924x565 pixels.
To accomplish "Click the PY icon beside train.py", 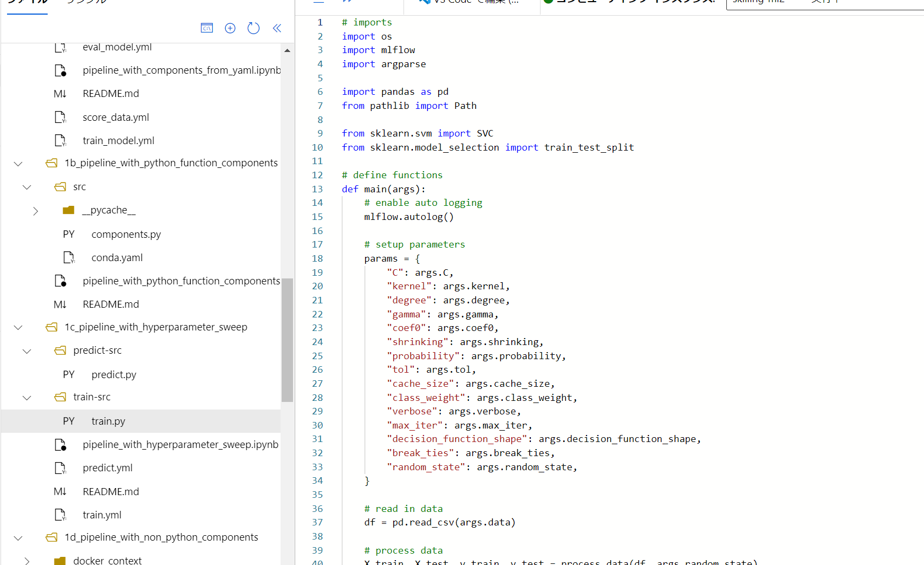I will tap(69, 421).
